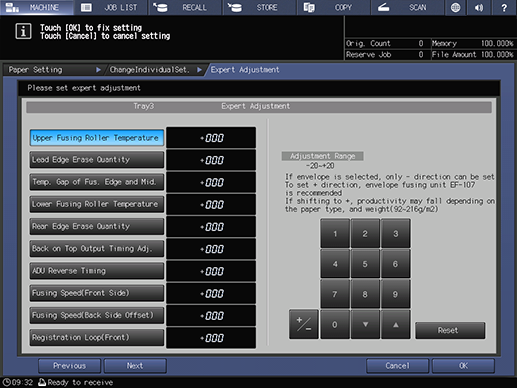
Task: Open the MACHINE tab
Action: tap(37, 7)
